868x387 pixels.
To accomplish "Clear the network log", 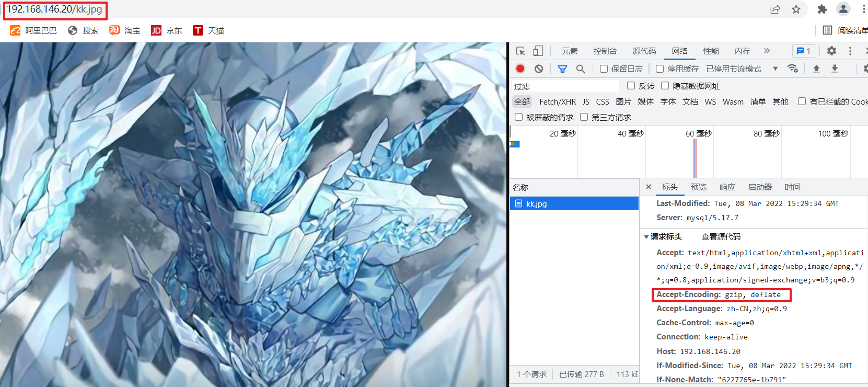I will [x=539, y=69].
